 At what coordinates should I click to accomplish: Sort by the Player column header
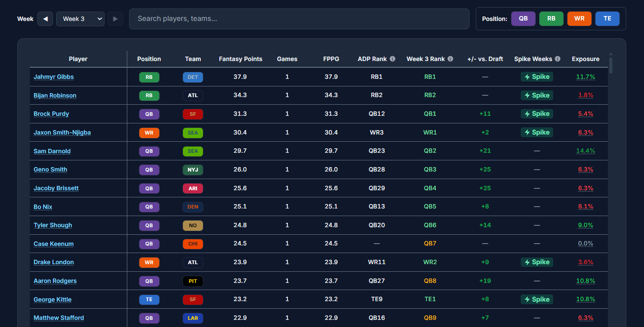78,59
